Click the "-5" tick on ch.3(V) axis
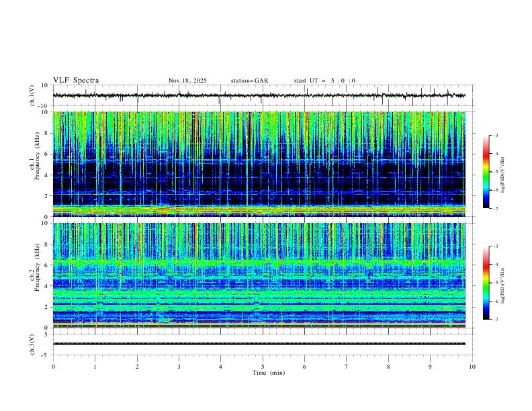Image resolution: width=532 pixels, height=411 pixels. [46, 355]
